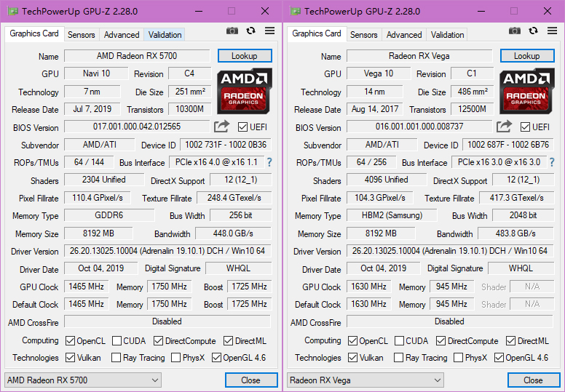The width and height of the screenshot is (565, 392).
Task: Click Close button in RX 5700 window
Action: pos(251,380)
